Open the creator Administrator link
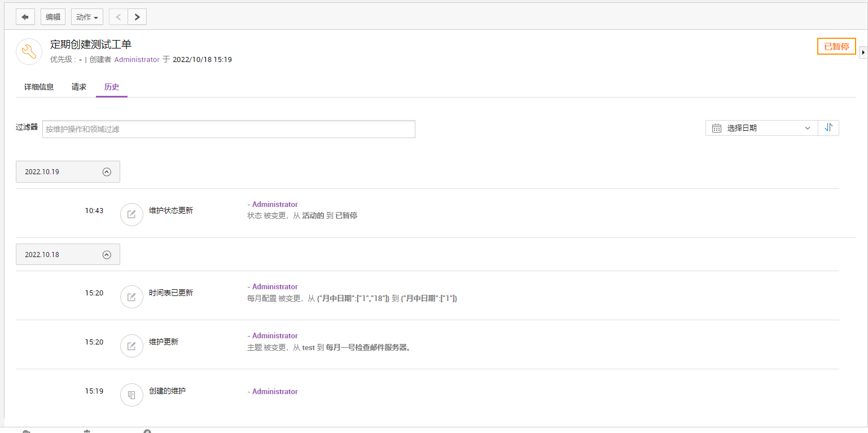Screen dimensions: 868x433 click(x=137, y=59)
